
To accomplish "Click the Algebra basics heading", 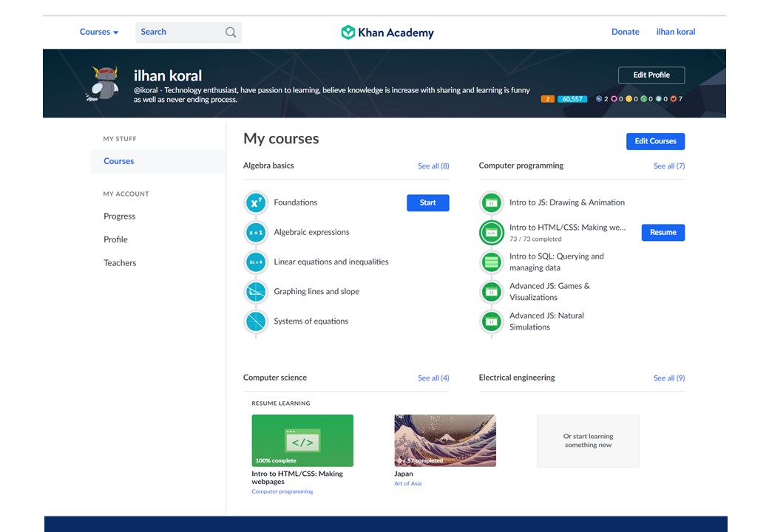I will 268,166.
